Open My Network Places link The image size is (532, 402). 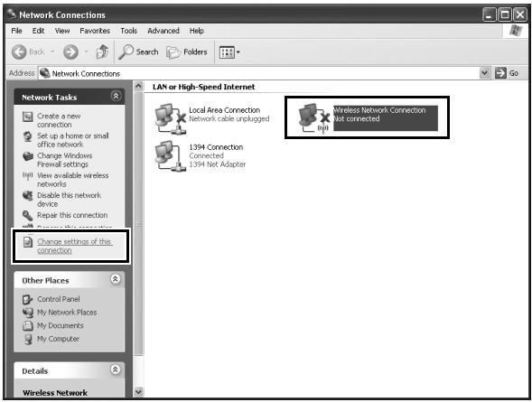67,313
